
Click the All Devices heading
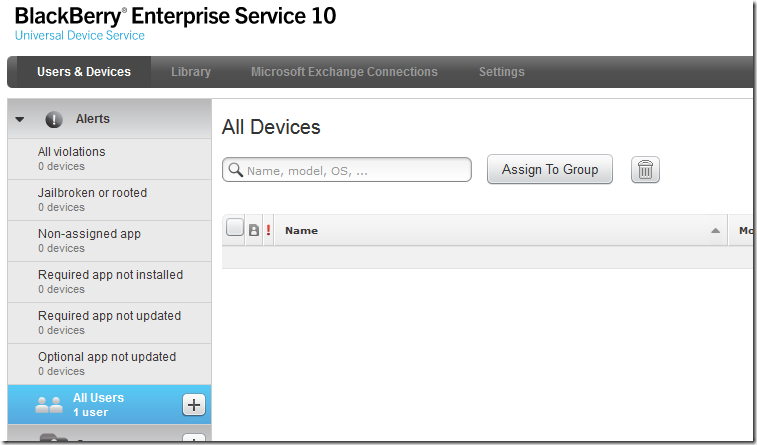271,127
